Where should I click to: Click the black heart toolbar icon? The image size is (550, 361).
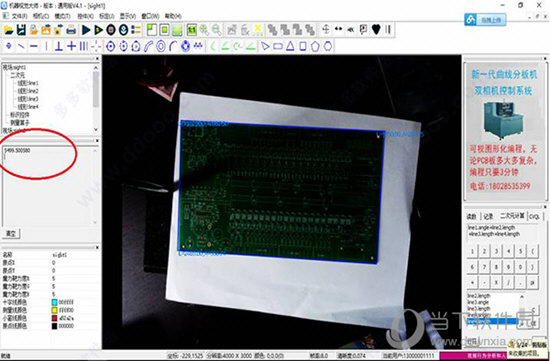click(x=376, y=30)
